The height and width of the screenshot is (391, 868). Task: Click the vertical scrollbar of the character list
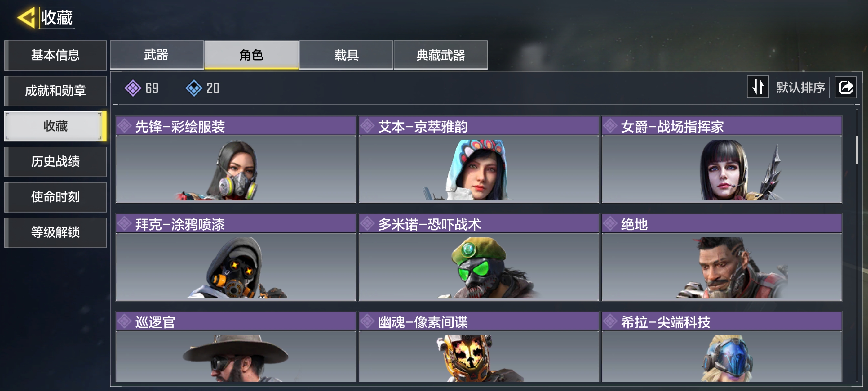pos(857,150)
